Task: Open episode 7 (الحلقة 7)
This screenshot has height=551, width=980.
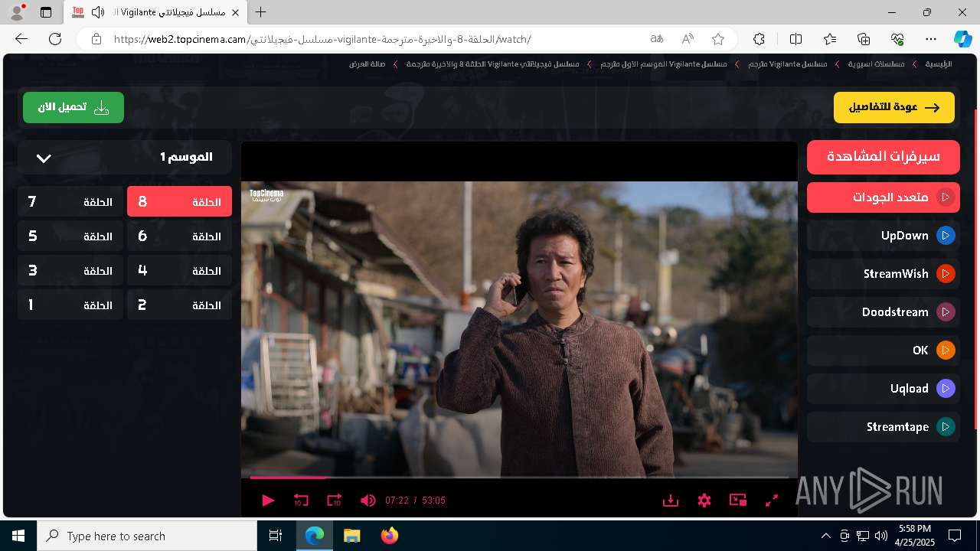Action: 70,202
